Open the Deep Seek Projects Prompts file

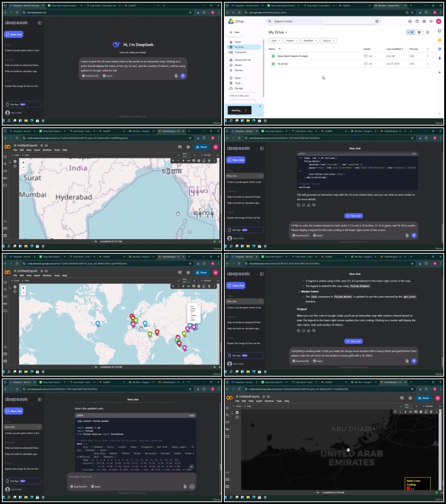click(x=293, y=56)
